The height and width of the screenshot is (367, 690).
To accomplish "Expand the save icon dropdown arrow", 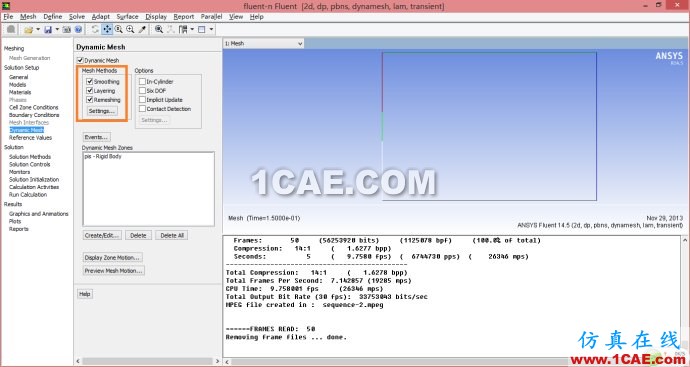I will [57, 29].
